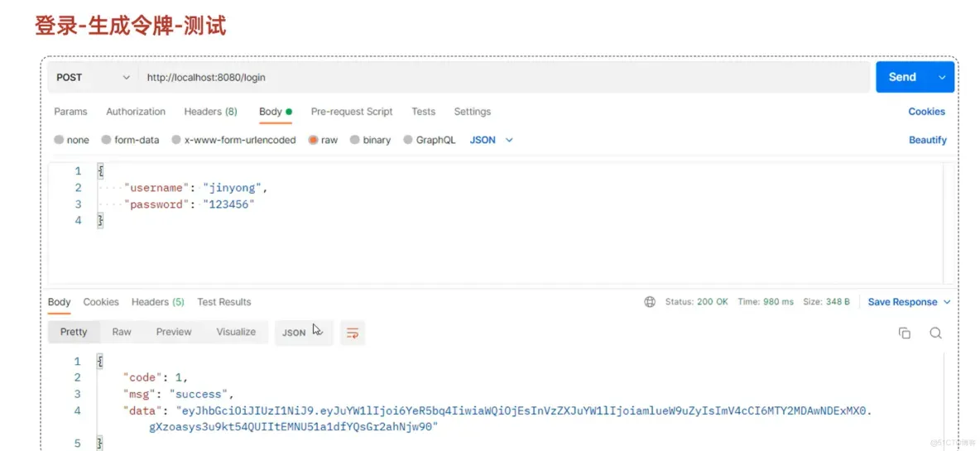This screenshot has height=451, width=980.
Task: Open the POST method dropdown
Action: click(x=93, y=78)
